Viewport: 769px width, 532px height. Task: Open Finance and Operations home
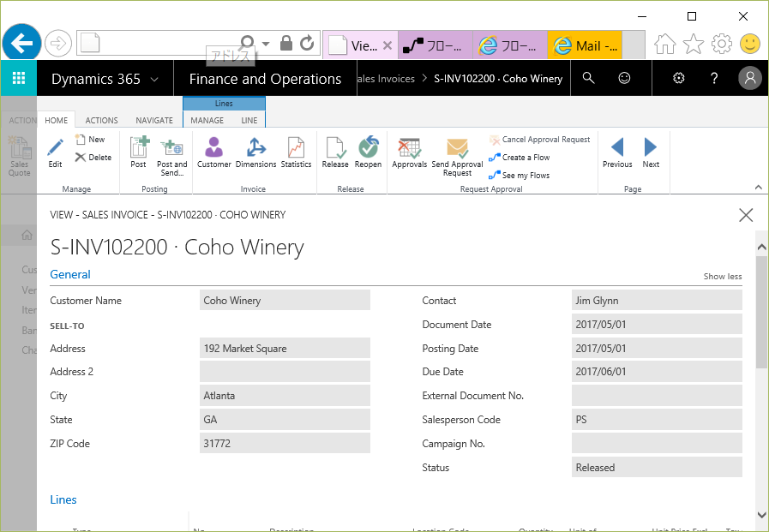(x=265, y=79)
